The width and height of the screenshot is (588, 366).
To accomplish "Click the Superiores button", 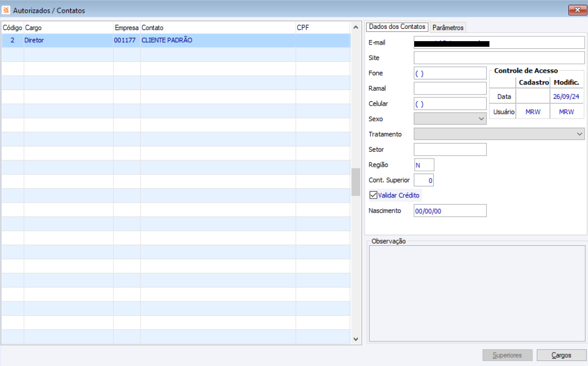I will click(x=507, y=355).
